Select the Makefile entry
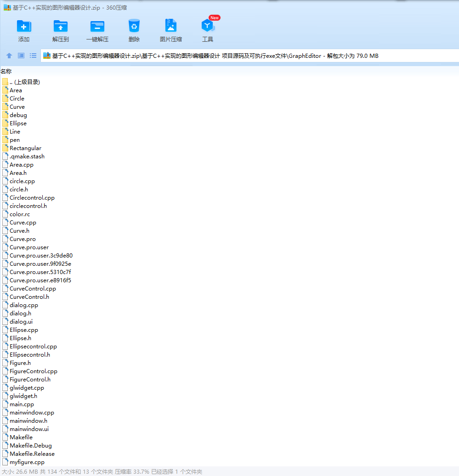 click(x=17, y=437)
